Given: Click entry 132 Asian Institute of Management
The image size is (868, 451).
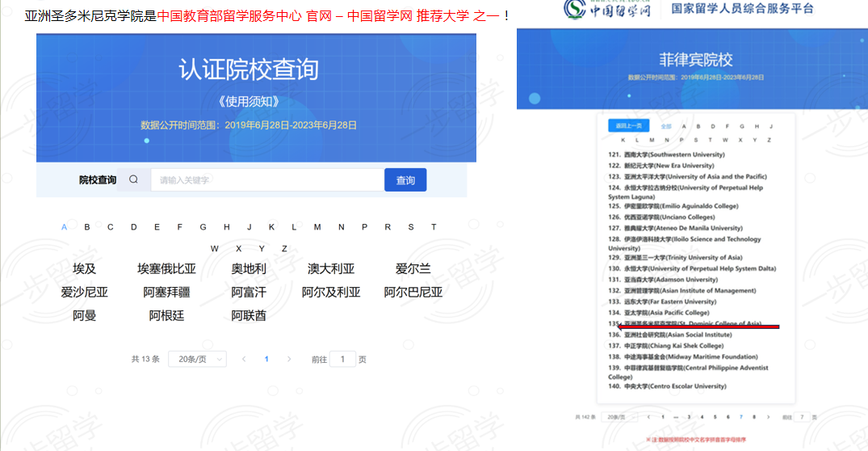Looking at the screenshot, I should pyautogui.click(x=682, y=291).
